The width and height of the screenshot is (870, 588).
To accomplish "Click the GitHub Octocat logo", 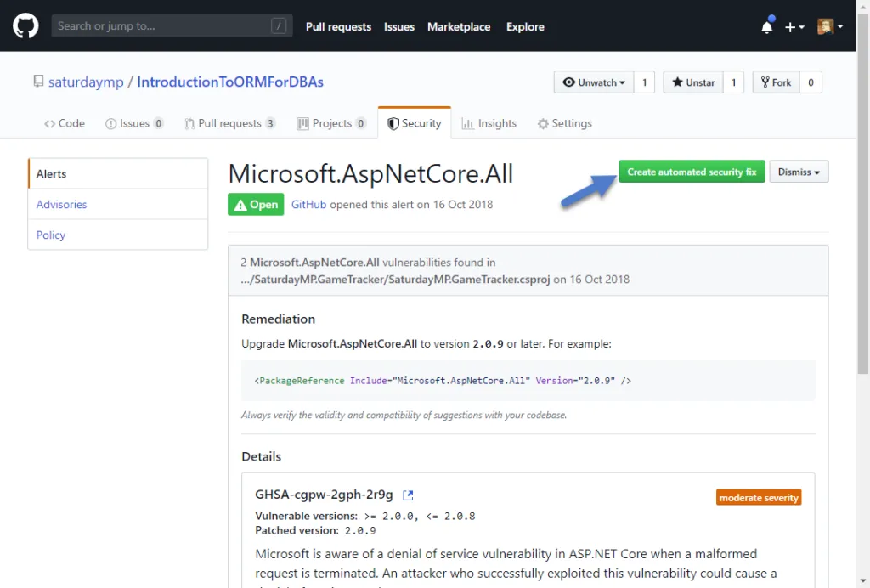I will point(25,25).
